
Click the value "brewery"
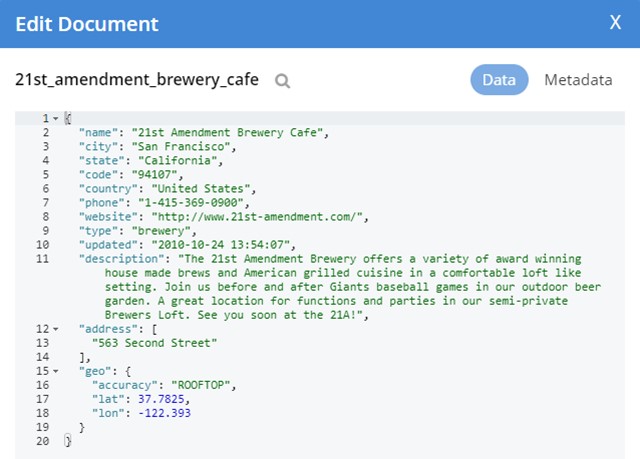[161, 231]
